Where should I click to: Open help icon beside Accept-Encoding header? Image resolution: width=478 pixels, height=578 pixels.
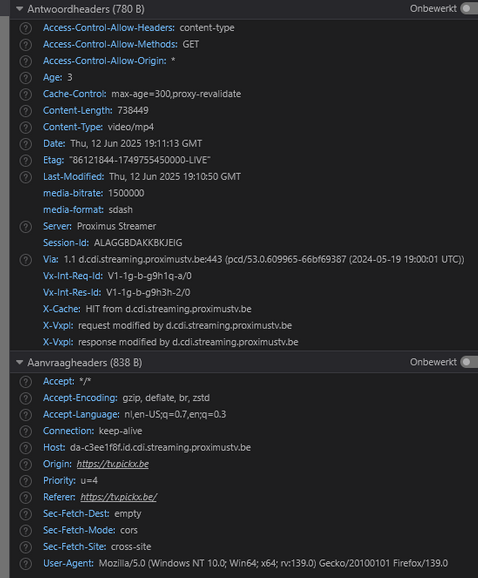click(25, 398)
